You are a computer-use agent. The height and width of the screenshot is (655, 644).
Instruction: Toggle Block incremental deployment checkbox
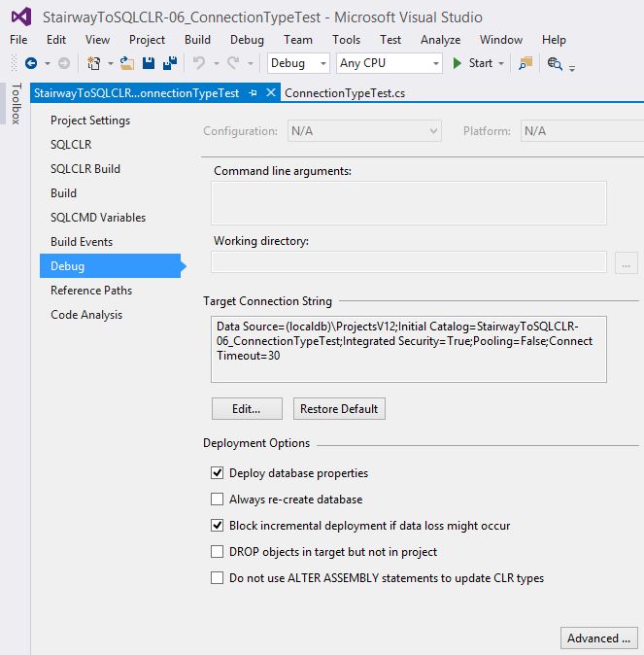(217, 525)
